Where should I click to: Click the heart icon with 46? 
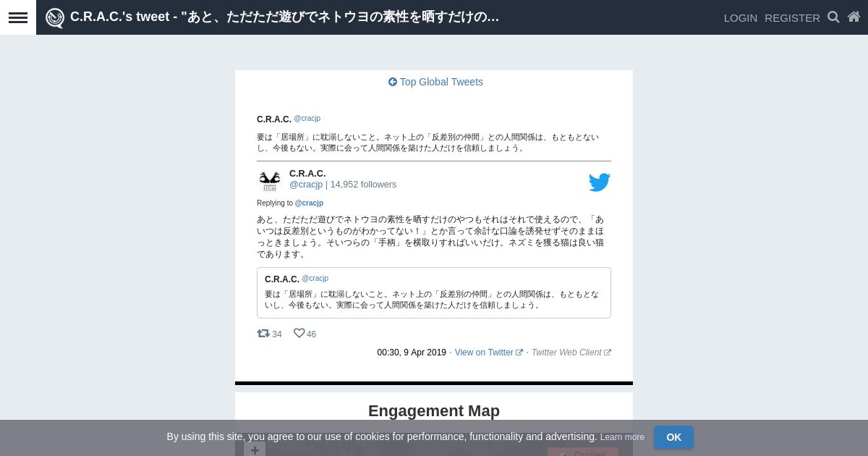[299, 334]
